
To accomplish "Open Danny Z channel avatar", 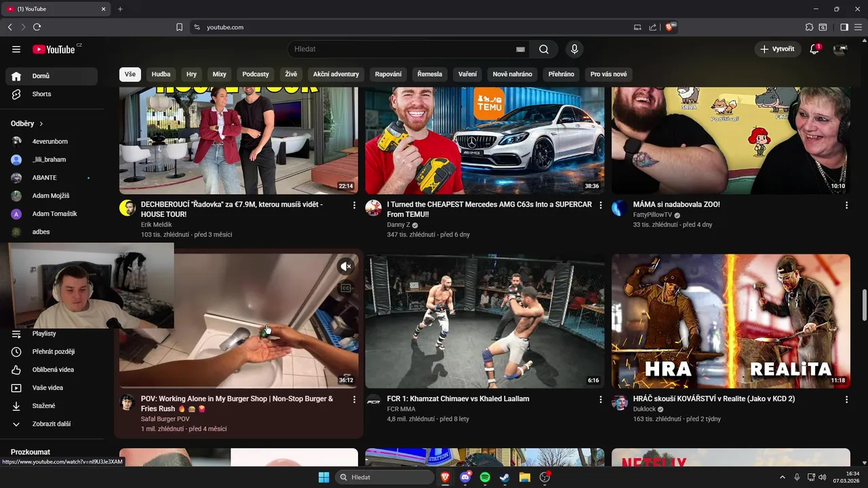I will [374, 208].
